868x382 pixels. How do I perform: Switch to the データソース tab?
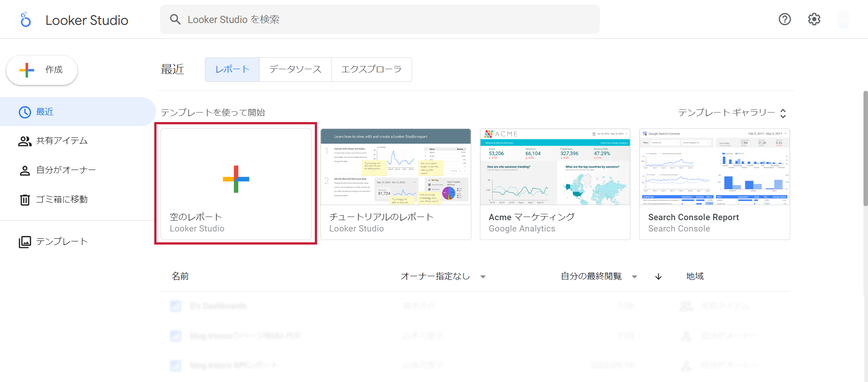(295, 70)
